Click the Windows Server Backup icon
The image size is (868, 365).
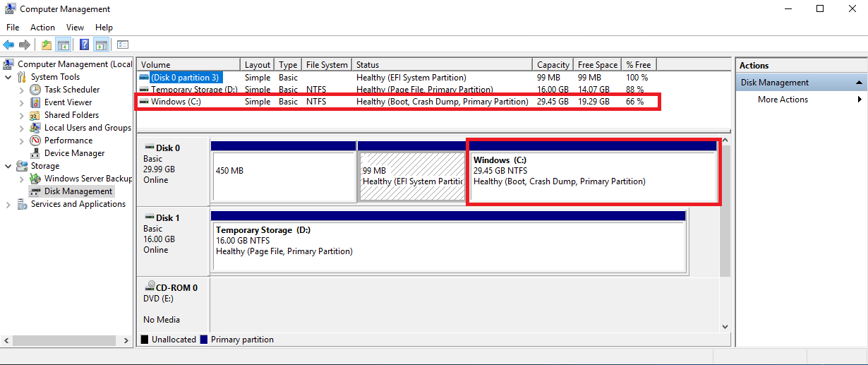point(35,179)
